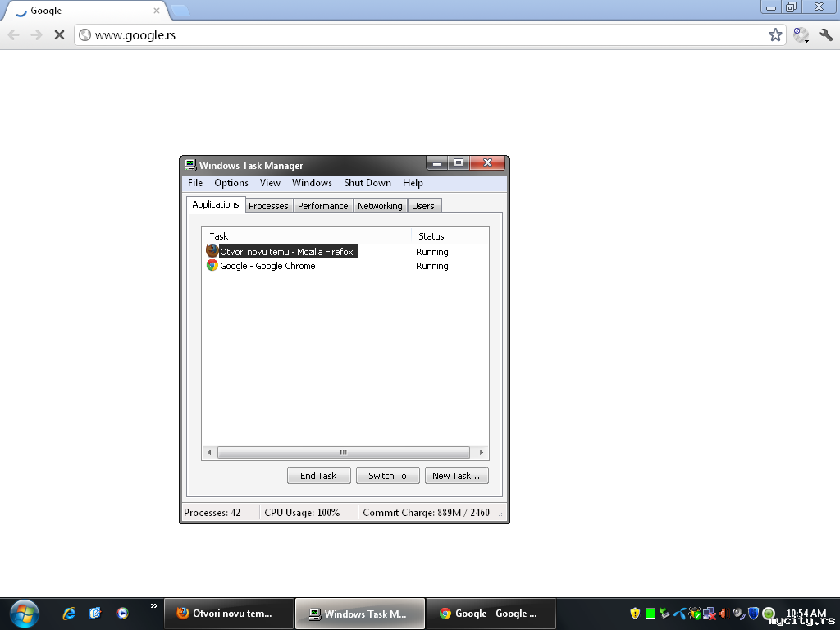Click the horizontal scrollbar thumb in task list
Image resolution: width=840 pixels, height=630 pixels.
click(x=344, y=453)
